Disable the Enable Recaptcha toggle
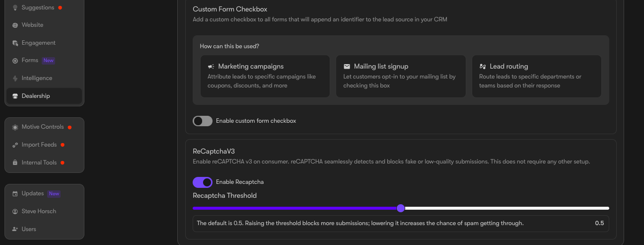 (203, 182)
